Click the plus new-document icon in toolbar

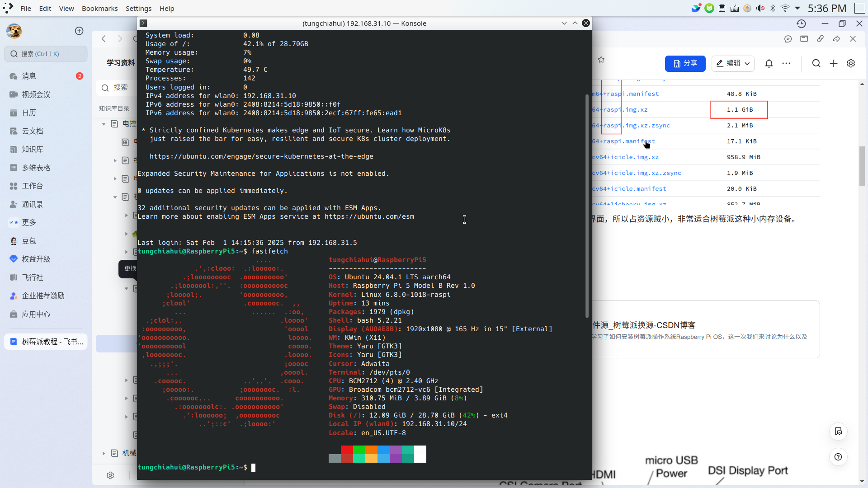834,63
